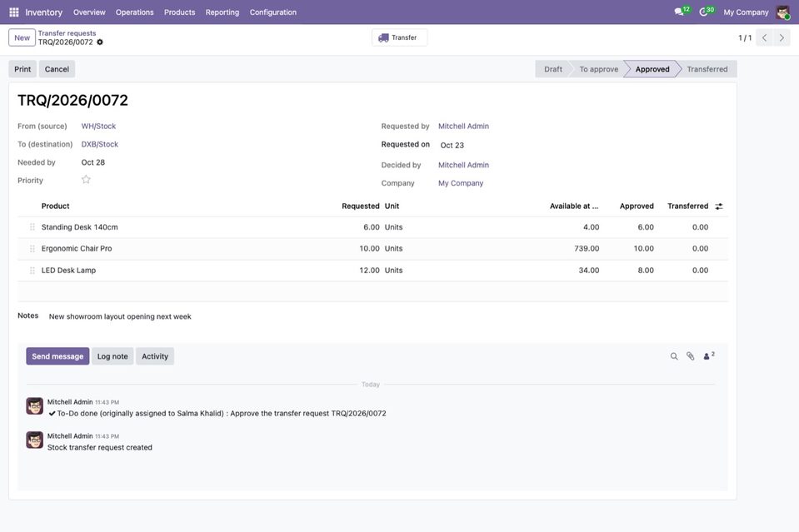Select the Transferred status stage
Viewport: 799px width, 532px height.
pos(707,69)
